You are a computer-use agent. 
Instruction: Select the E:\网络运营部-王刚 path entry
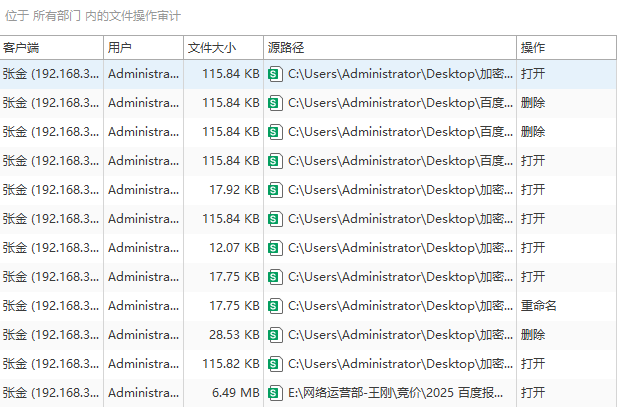[400, 392]
